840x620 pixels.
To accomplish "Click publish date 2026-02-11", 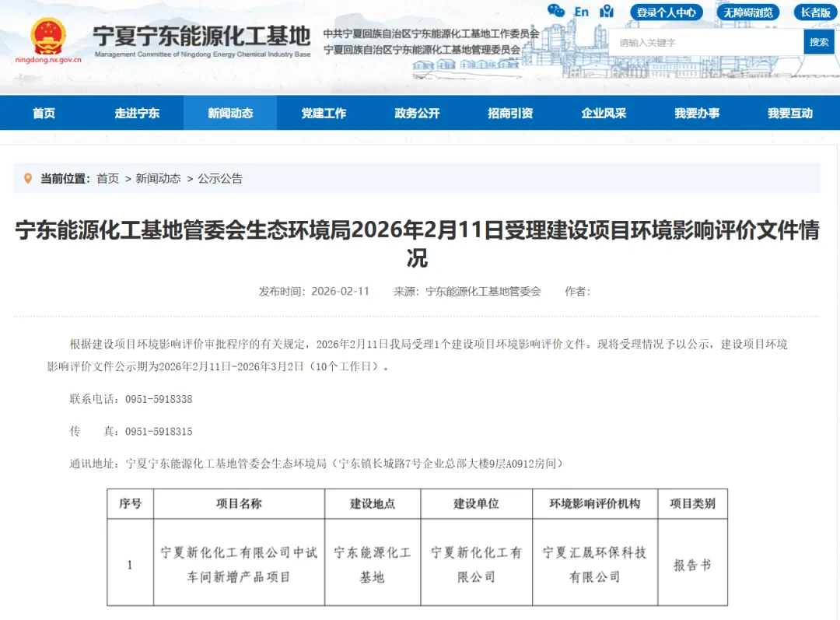I will [x=340, y=292].
